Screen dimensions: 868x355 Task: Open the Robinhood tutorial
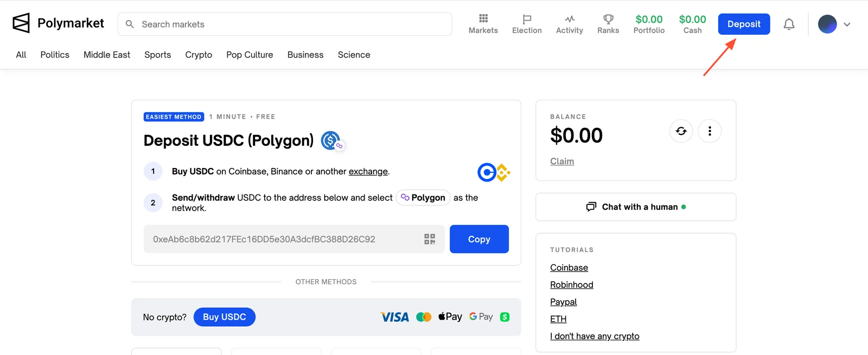(x=572, y=285)
